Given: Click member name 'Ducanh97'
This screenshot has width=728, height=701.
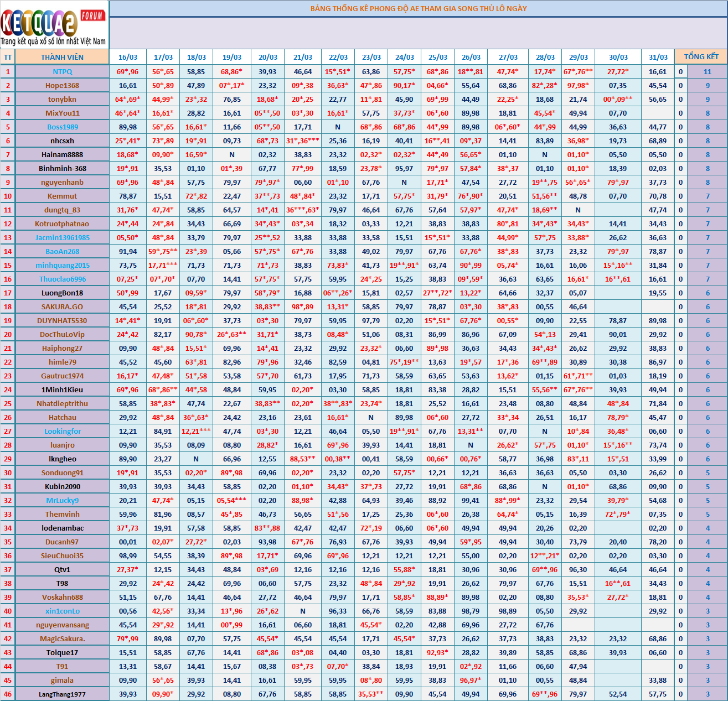Looking at the screenshot, I should coord(62,542).
